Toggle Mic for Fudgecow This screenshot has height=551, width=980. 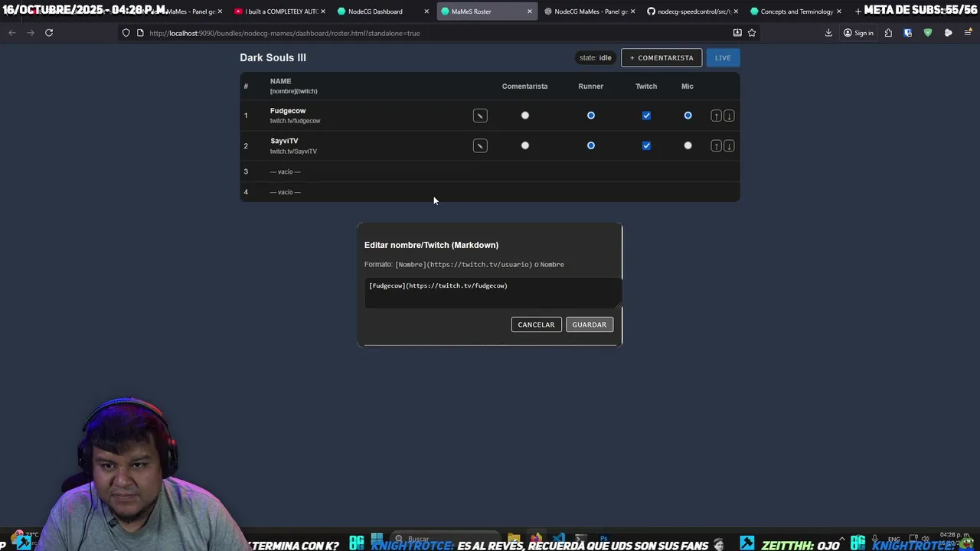tap(688, 116)
